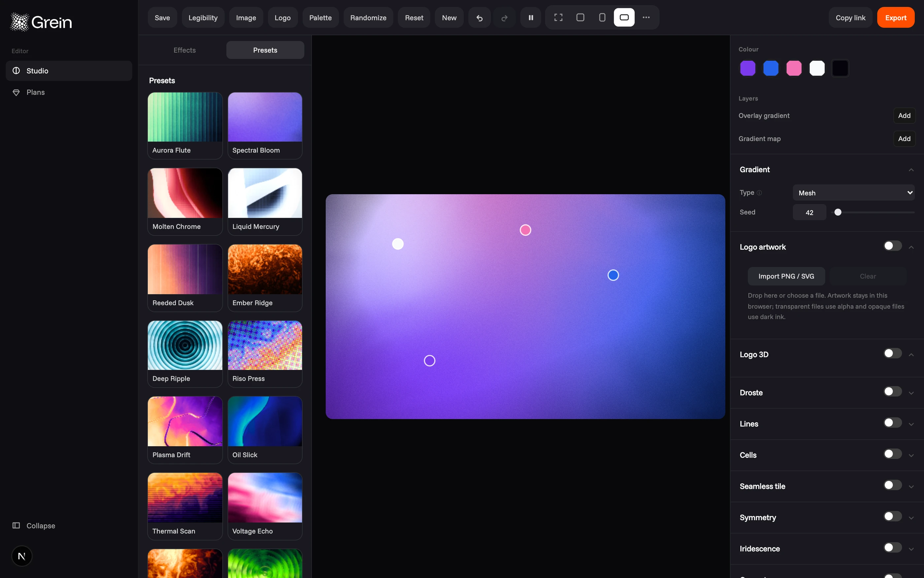Toggle Symmetry on
The width and height of the screenshot is (924, 578).
point(893,517)
